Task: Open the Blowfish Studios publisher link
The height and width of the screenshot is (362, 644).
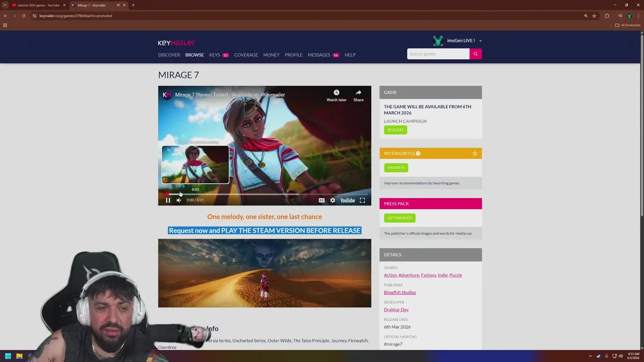Action: 400,292
